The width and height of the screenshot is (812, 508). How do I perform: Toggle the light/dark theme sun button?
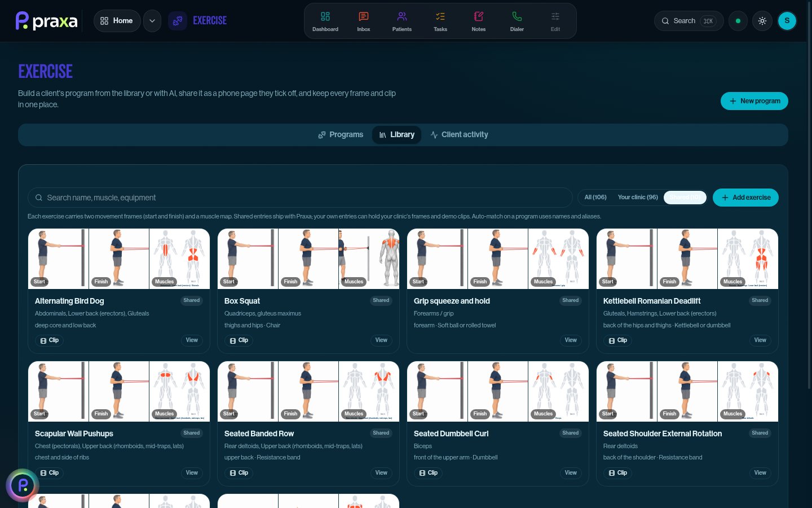tap(762, 21)
